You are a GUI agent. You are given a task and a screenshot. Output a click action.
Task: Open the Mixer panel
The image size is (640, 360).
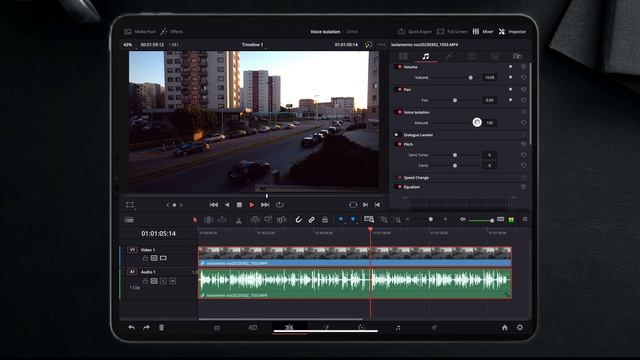483,31
